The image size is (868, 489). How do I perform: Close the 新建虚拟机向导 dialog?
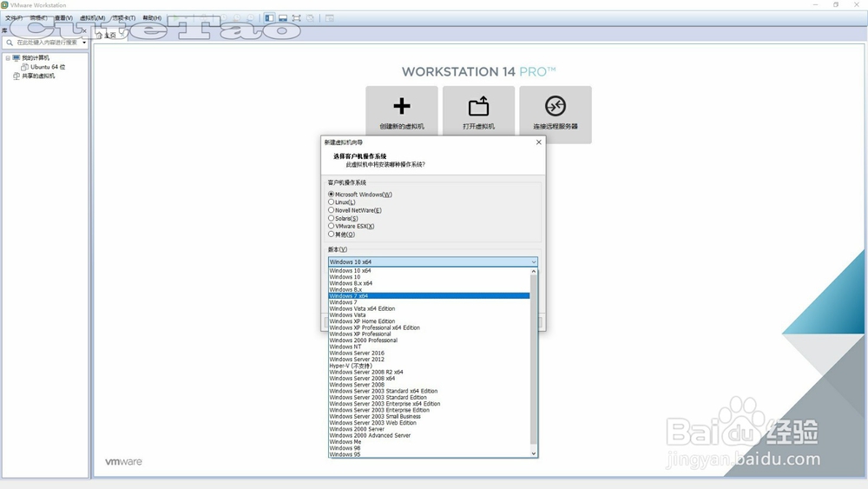(539, 142)
